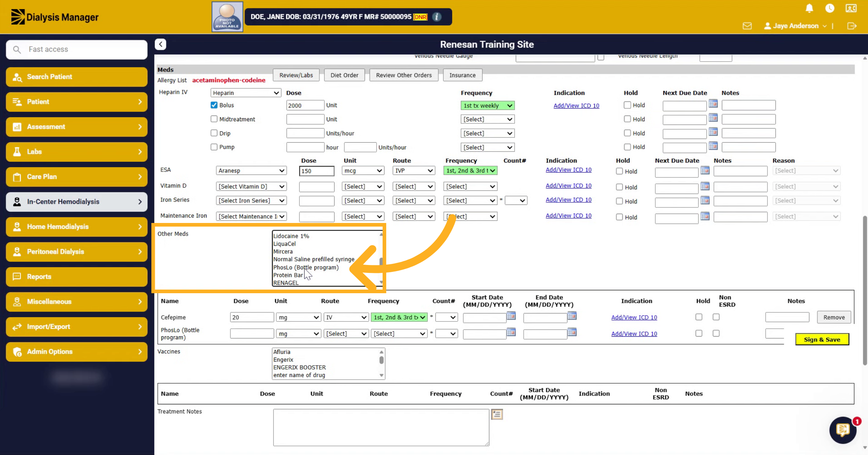The image size is (868, 455).
Task: Open the Search Patient menu item
Action: pos(77,77)
